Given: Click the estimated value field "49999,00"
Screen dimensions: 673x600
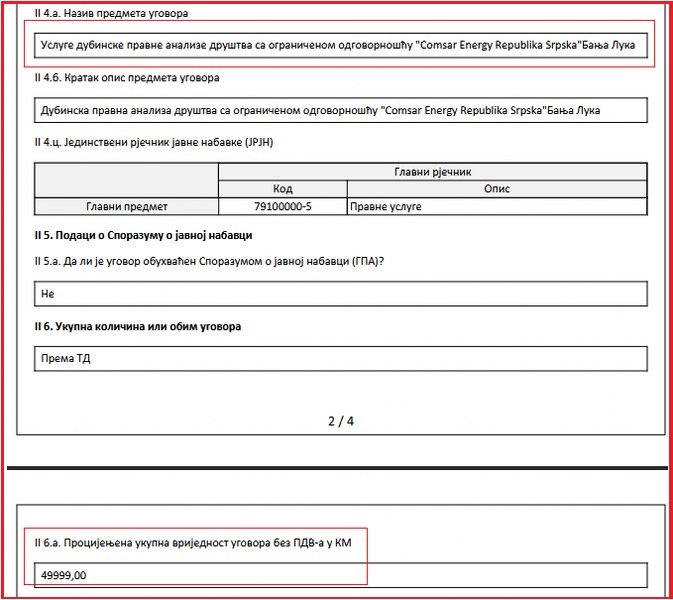Looking at the screenshot, I should click(340, 575).
